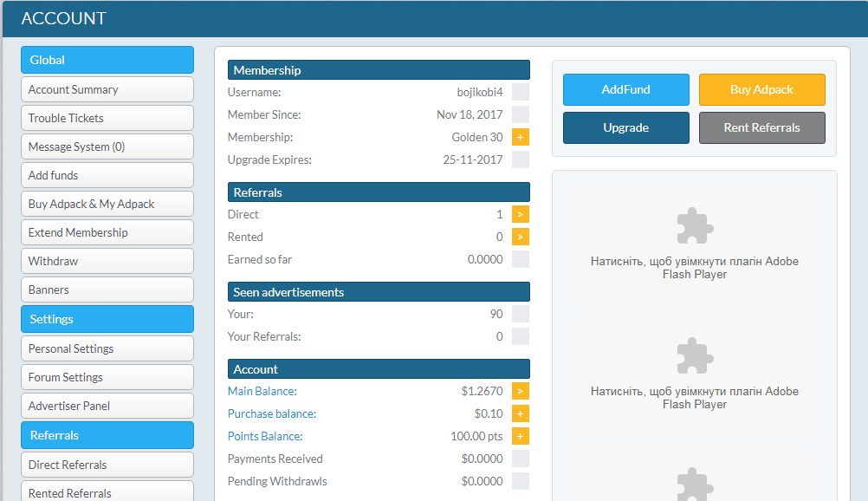Click the arrow icon next to Main Balance

520,391
